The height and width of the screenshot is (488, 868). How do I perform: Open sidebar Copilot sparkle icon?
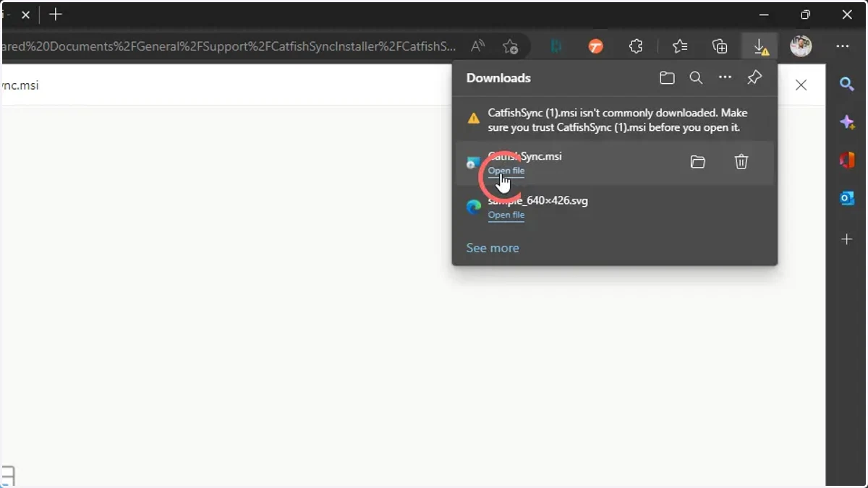coord(847,122)
